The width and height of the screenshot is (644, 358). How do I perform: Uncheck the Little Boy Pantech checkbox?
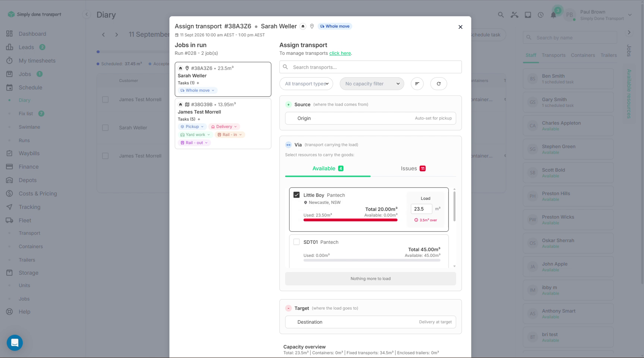297,195
